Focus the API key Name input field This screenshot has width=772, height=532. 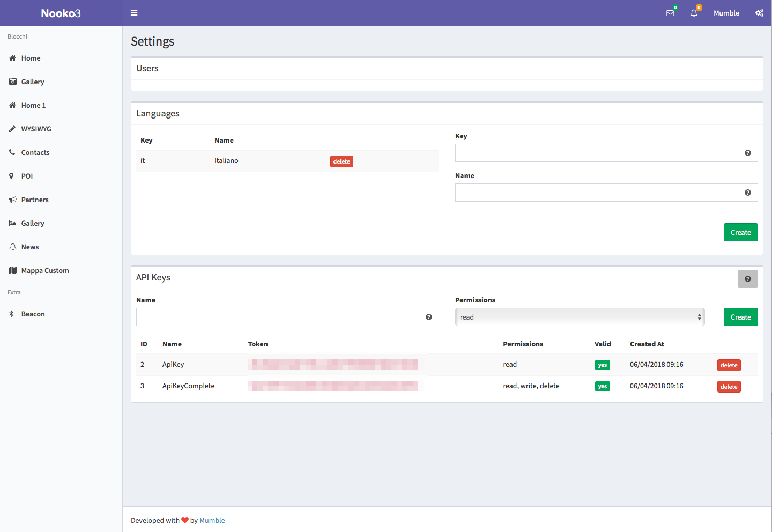tap(277, 317)
